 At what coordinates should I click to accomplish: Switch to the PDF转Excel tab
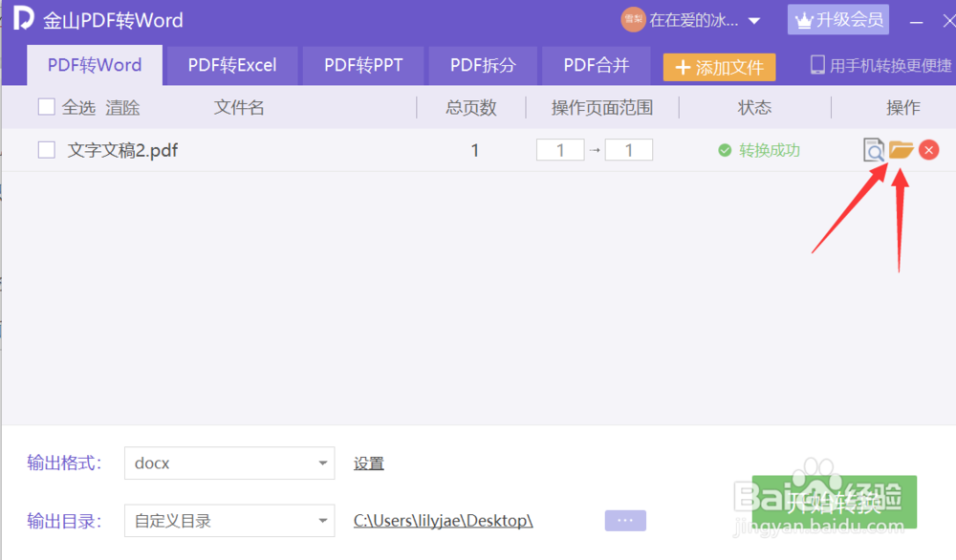232,65
